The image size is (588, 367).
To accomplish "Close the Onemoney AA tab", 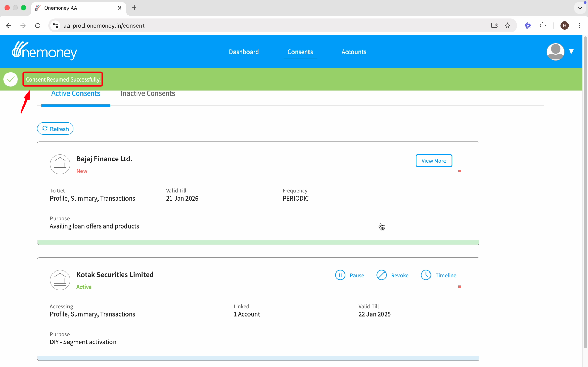I will point(120,8).
